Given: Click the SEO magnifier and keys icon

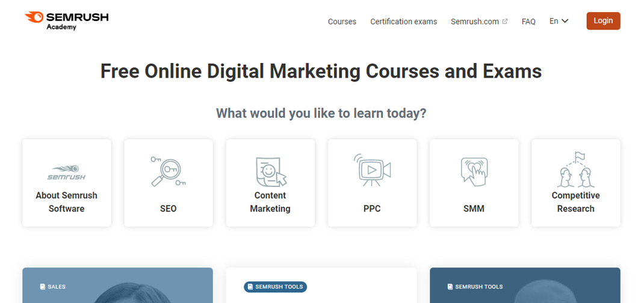Looking at the screenshot, I should (x=168, y=171).
